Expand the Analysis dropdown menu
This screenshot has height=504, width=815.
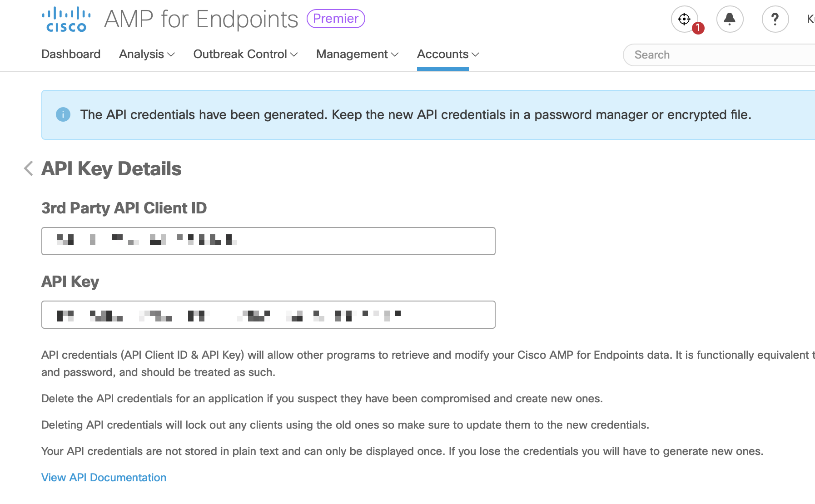point(147,54)
